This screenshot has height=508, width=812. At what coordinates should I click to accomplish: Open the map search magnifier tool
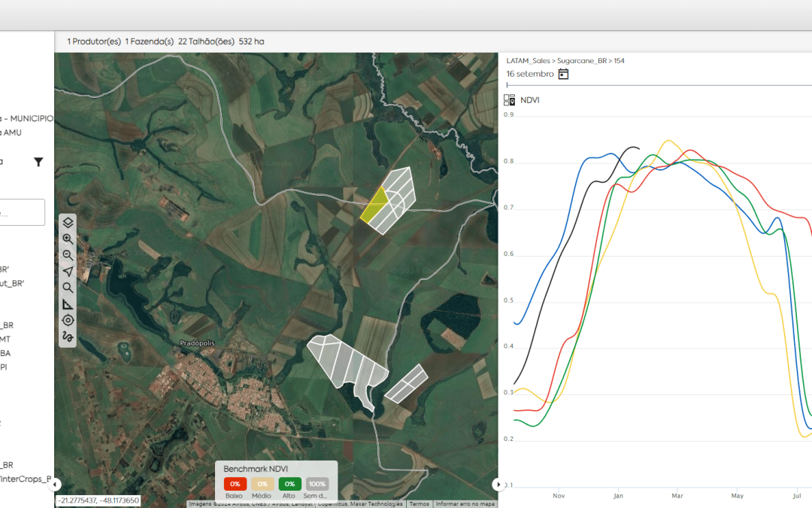click(68, 287)
